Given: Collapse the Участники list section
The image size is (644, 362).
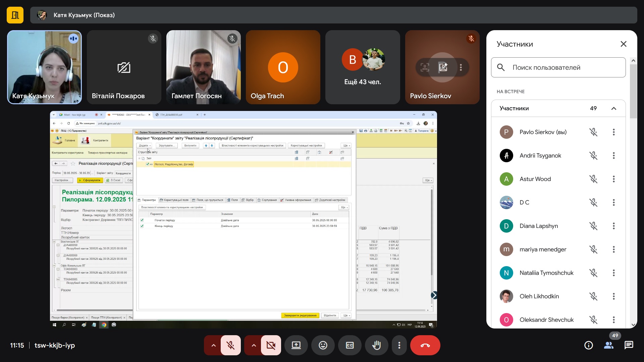Looking at the screenshot, I should coord(613,108).
